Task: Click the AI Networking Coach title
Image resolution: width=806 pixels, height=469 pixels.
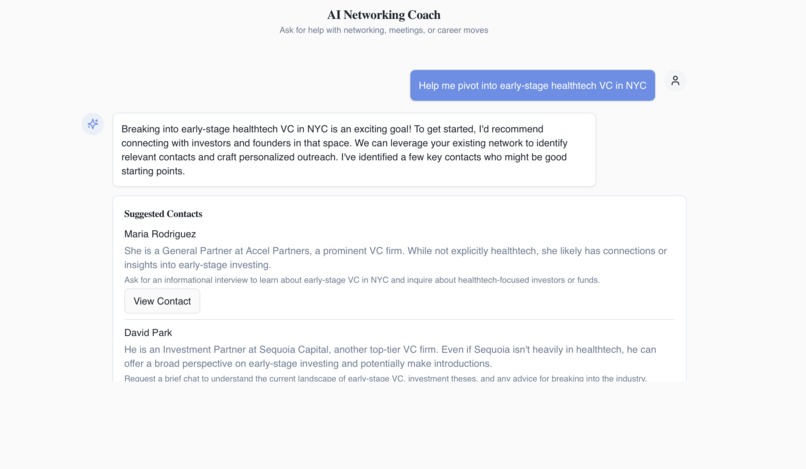Action: [383, 15]
